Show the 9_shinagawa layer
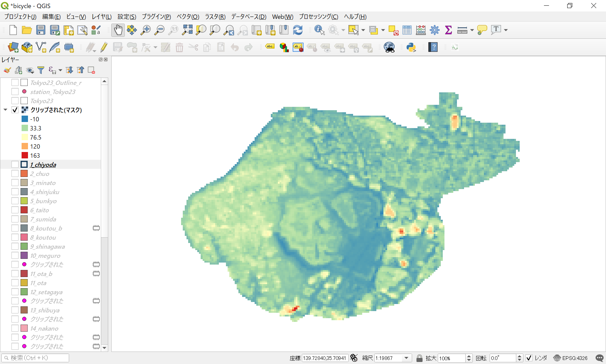606x364 pixels. 15,246
